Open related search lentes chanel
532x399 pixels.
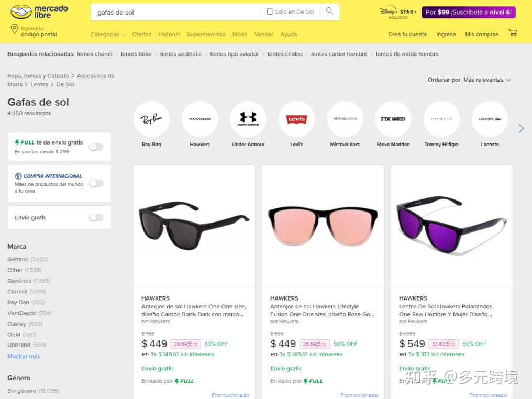pyautogui.click(x=95, y=54)
